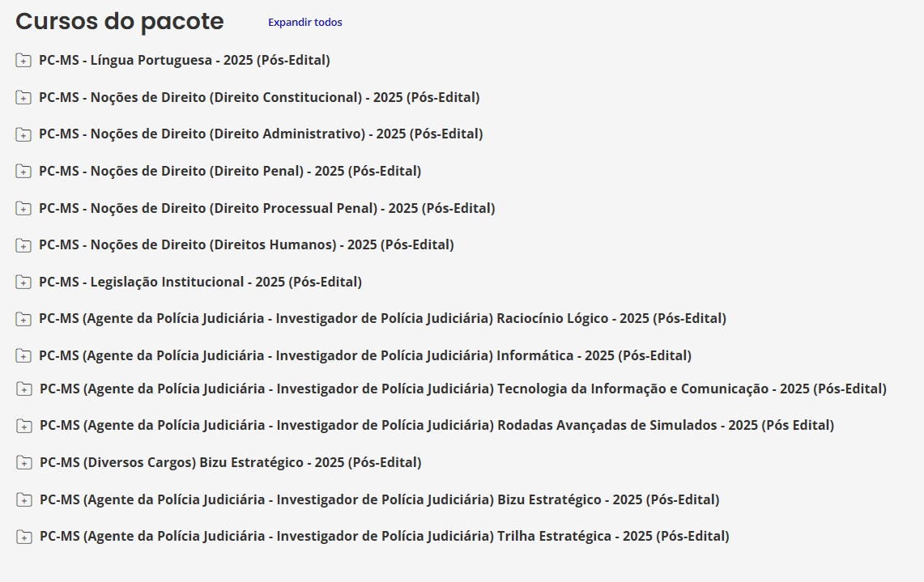Screen dimensions: 924x582
Task: Click the Expandir todos link
Action: point(305,22)
